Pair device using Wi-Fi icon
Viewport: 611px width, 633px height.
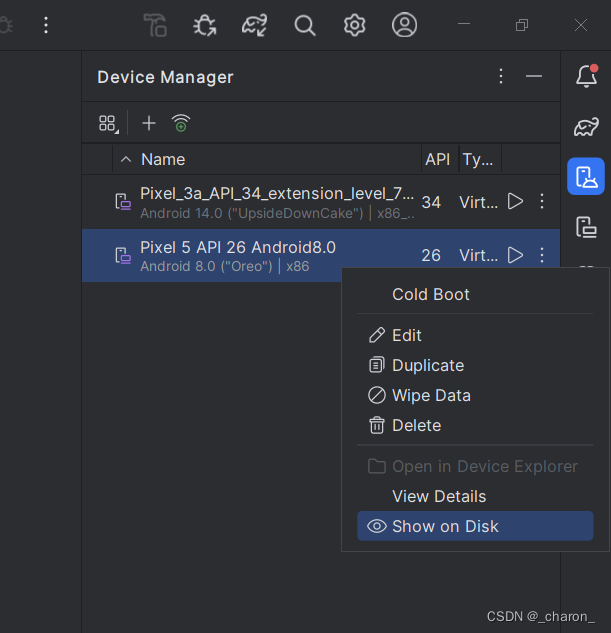181,123
